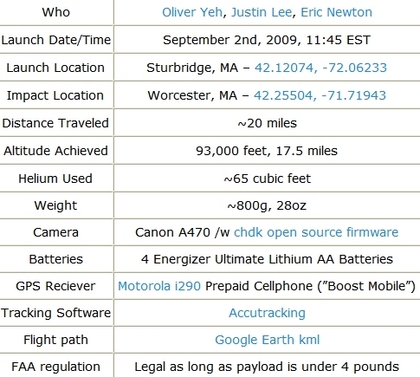Click the GPS Reciever label cell
420x377 pixels.
coord(56,286)
